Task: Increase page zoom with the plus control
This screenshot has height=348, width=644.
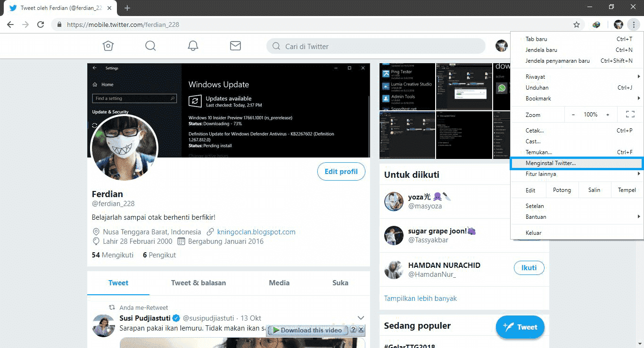Action: point(608,114)
